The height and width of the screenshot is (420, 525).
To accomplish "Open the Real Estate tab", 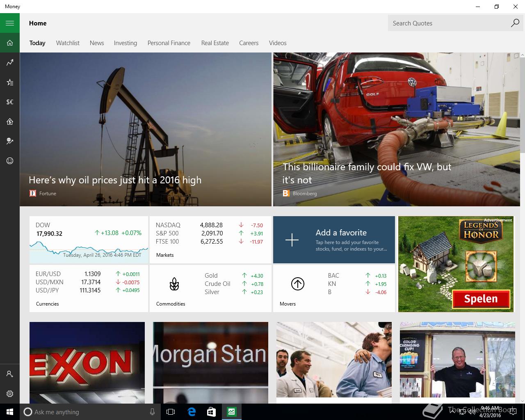I will 215,43.
